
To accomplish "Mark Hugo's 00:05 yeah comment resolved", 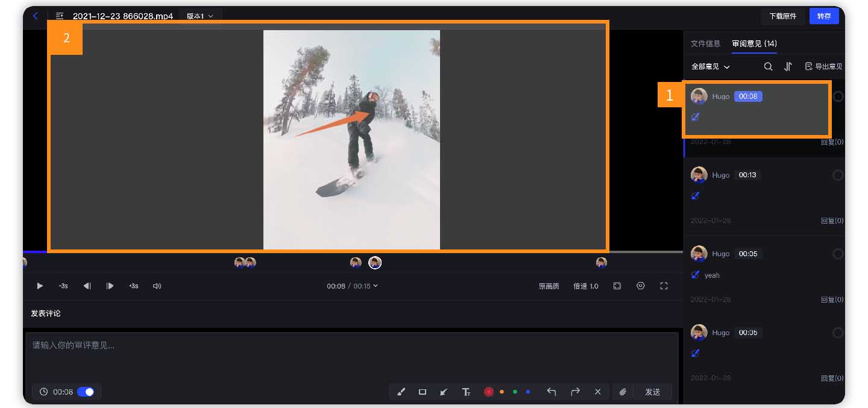I will pyautogui.click(x=837, y=254).
